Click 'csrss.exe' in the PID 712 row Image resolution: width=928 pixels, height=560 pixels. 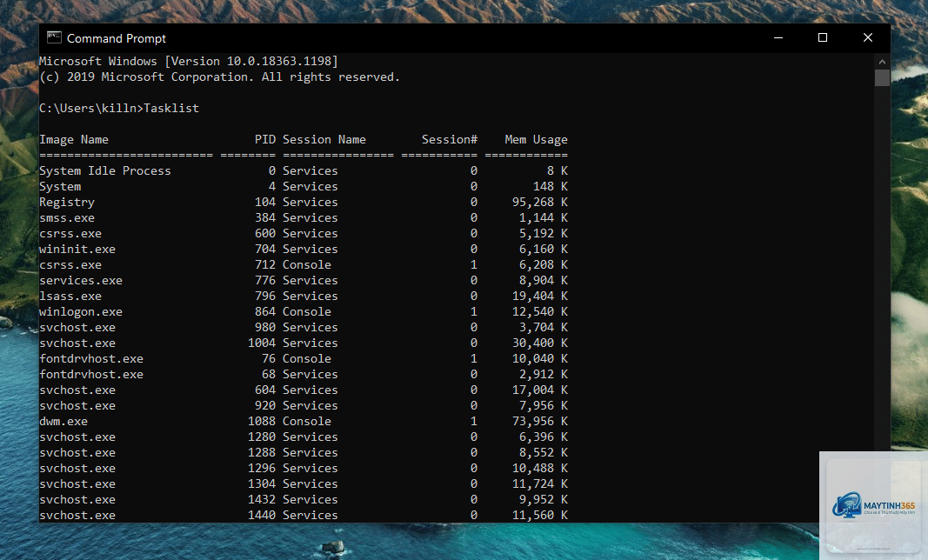(70, 265)
